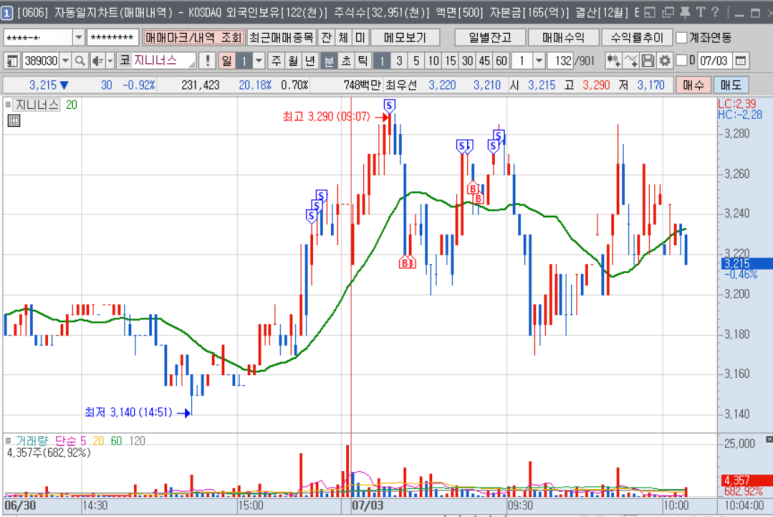Open the interval dropdown before 132/901
This screenshot has width=773, height=517.
(x=539, y=61)
